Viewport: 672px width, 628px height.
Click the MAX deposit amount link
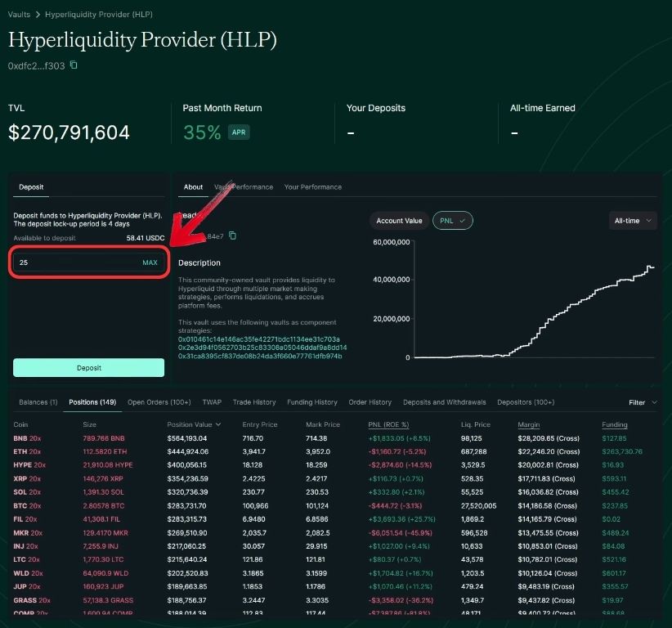tap(150, 262)
